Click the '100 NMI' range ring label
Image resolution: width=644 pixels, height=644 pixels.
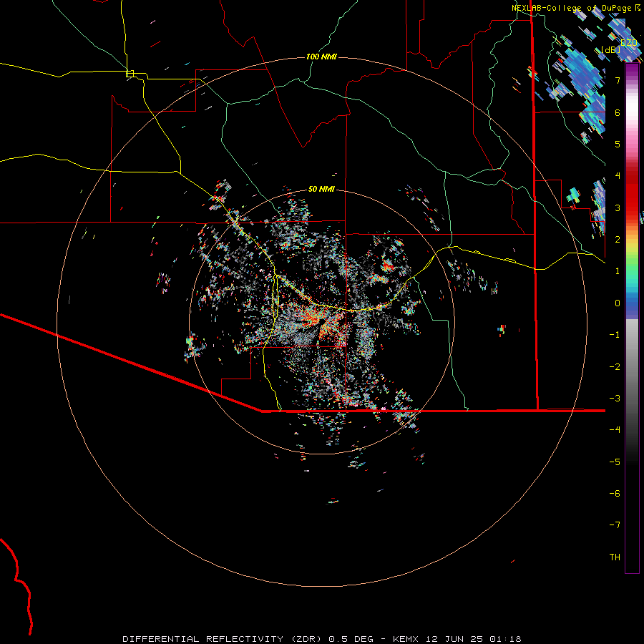(x=321, y=57)
